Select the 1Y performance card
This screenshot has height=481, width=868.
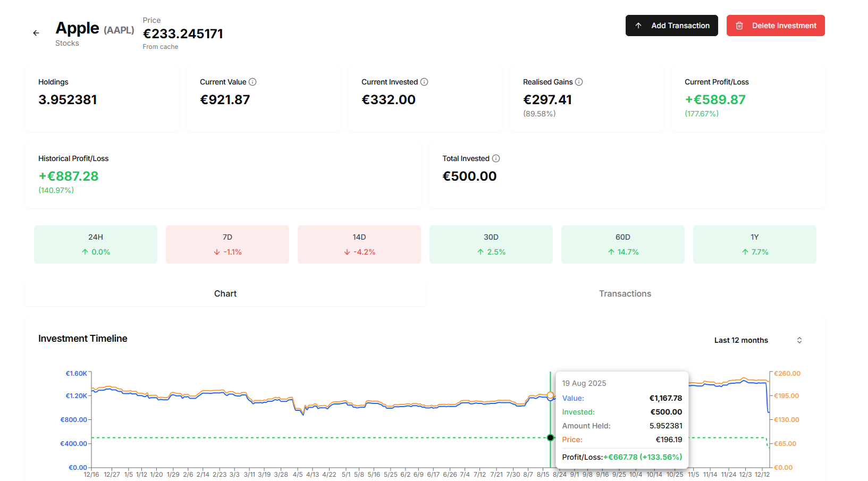(x=754, y=244)
